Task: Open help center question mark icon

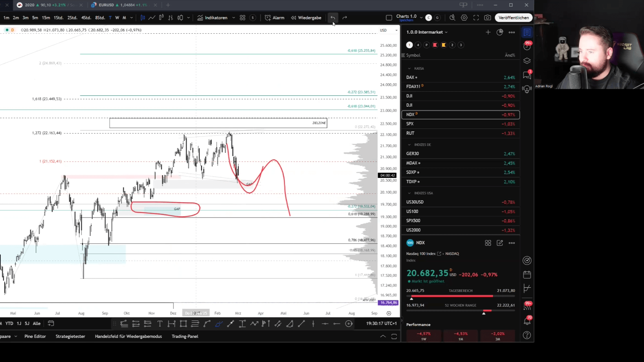Action: (527, 335)
